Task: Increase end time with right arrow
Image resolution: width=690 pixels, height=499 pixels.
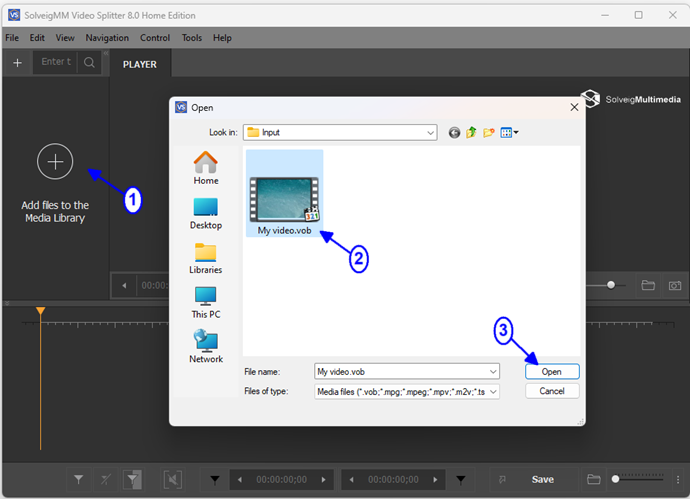Action: coord(436,480)
